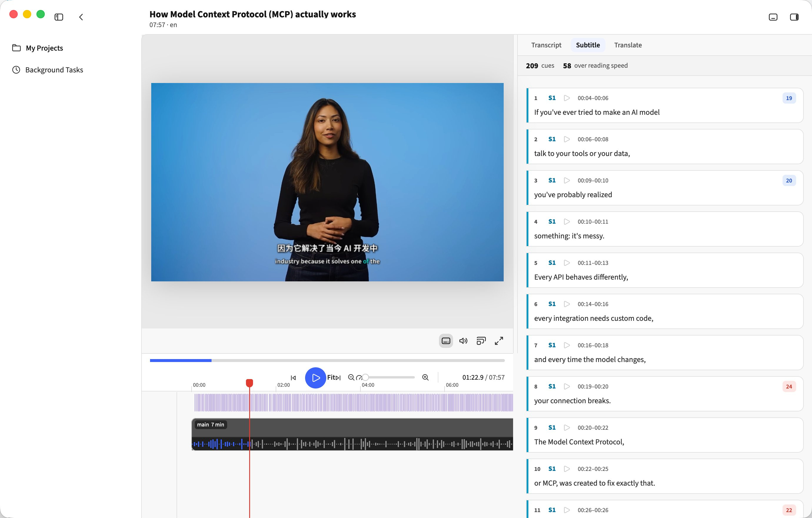Viewport: 812px width, 518px height.
Task: Click speaker label S1 on cue 4
Action: 552,222
